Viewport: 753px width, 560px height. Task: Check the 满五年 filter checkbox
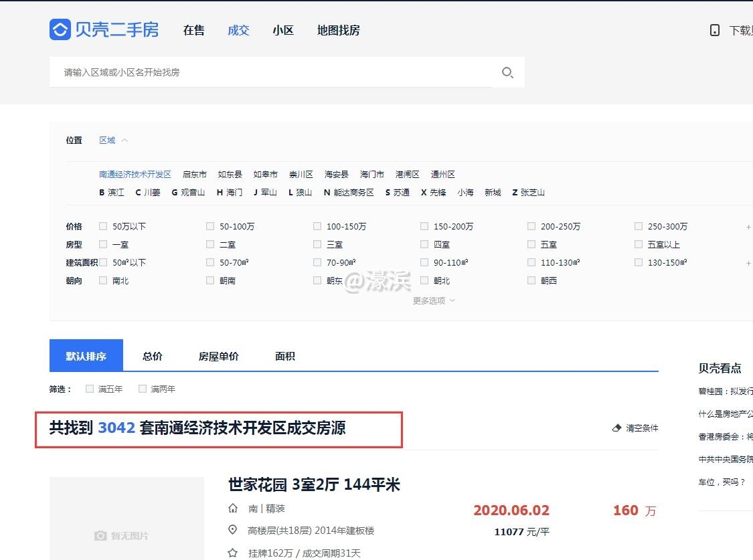(89, 388)
